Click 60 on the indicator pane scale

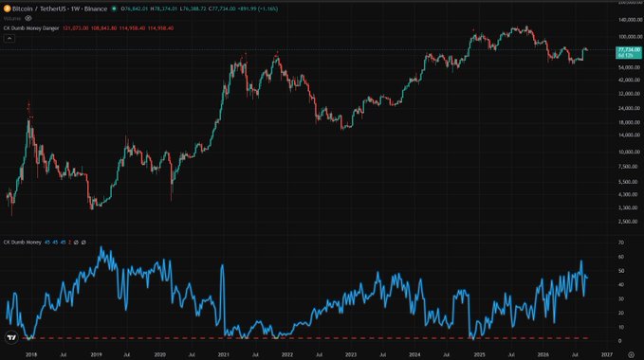click(621, 257)
